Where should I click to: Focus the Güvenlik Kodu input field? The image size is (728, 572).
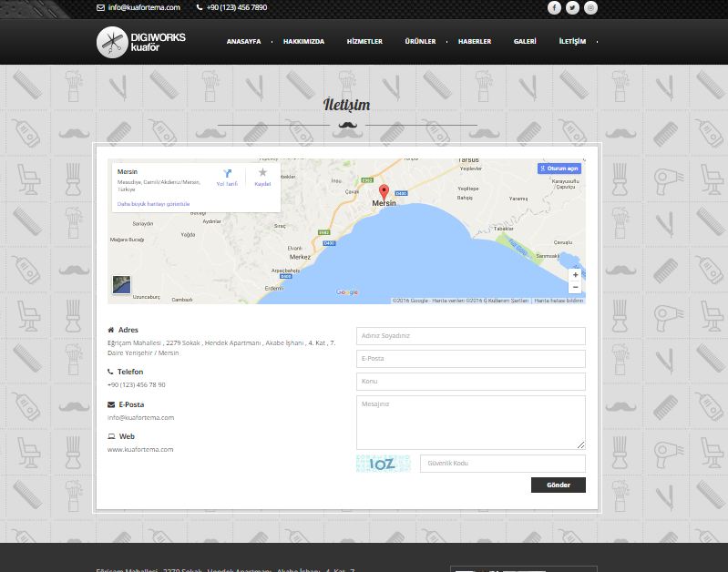503,464
